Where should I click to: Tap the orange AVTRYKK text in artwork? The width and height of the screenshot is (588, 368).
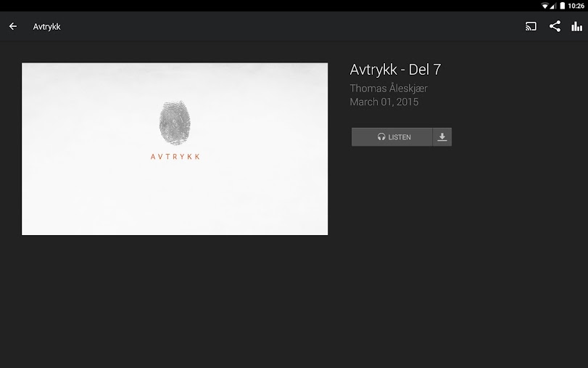[175, 157]
